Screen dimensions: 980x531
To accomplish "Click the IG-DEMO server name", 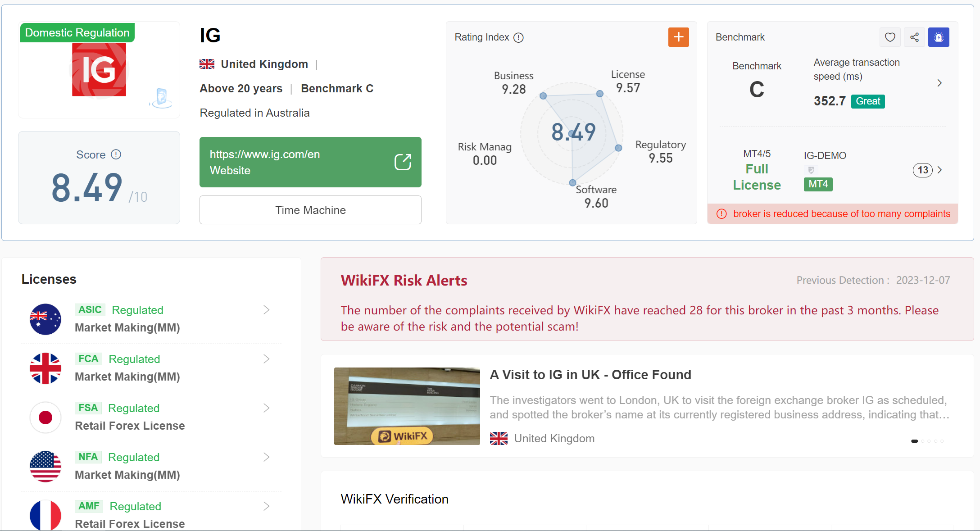I will click(x=825, y=155).
